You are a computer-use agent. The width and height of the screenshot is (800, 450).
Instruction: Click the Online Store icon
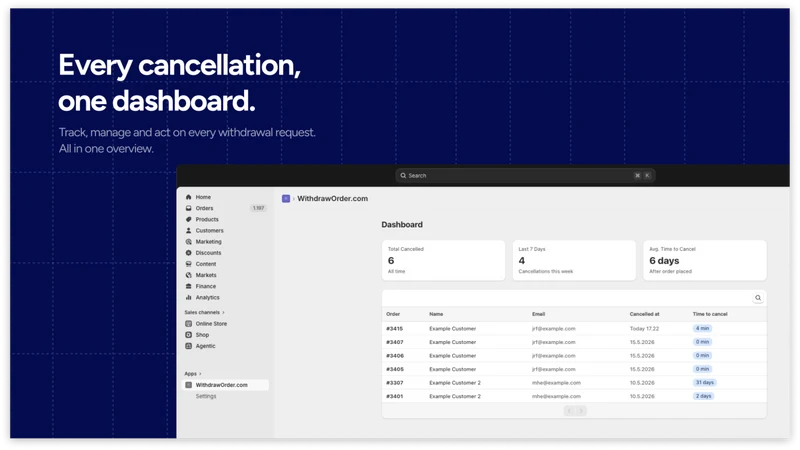click(x=188, y=324)
